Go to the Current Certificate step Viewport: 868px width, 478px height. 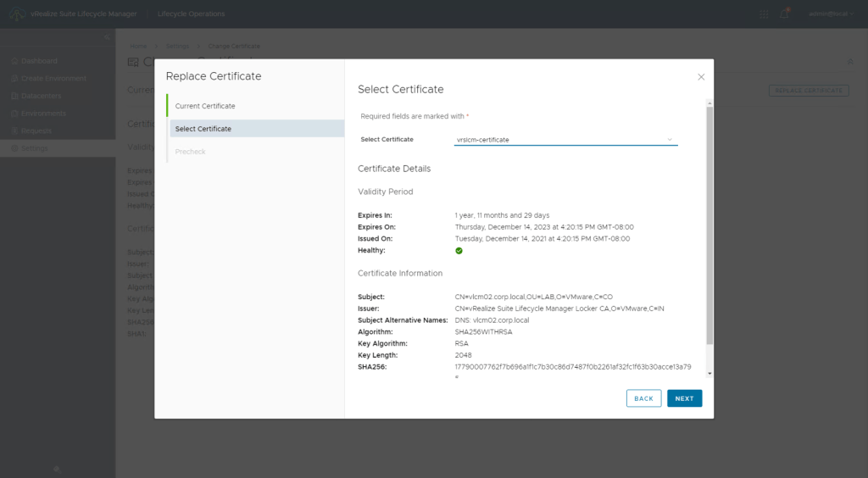click(x=205, y=106)
